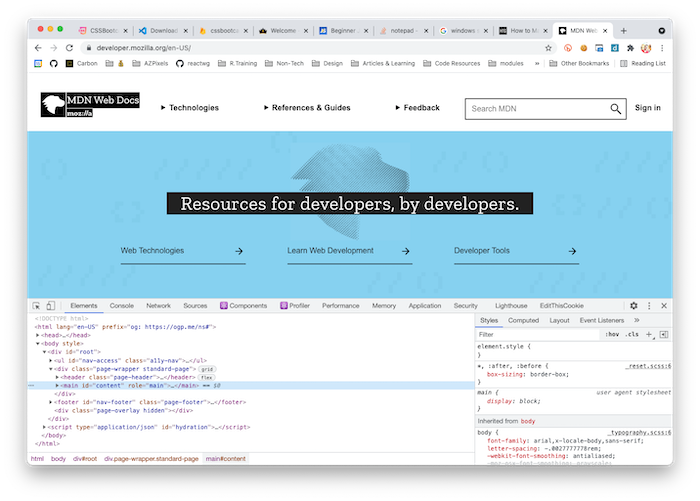
Task: Expand the head element node
Action: (38, 335)
